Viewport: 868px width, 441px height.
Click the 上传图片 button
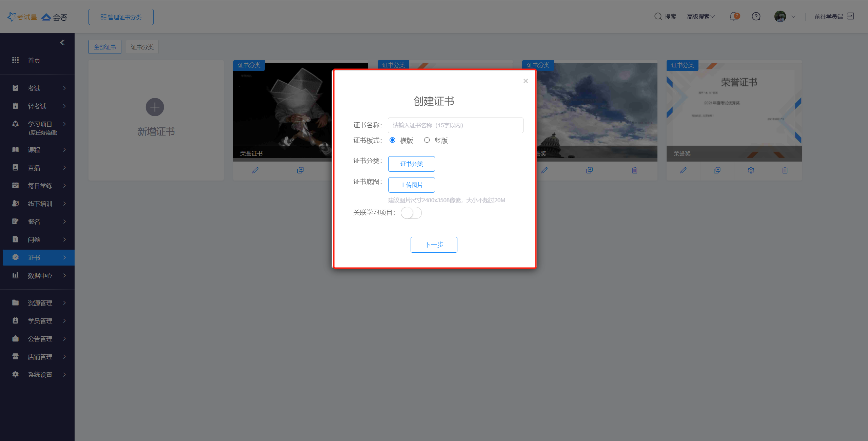coord(411,185)
